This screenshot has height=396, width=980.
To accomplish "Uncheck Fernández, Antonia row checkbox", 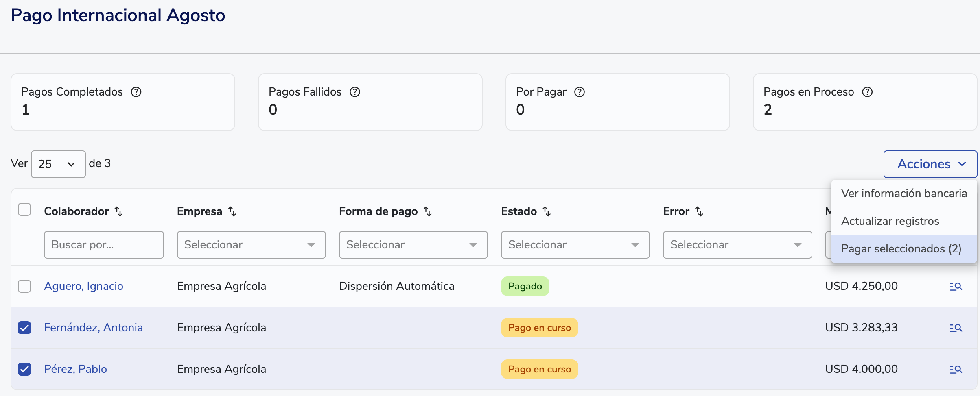I will [x=24, y=328].
